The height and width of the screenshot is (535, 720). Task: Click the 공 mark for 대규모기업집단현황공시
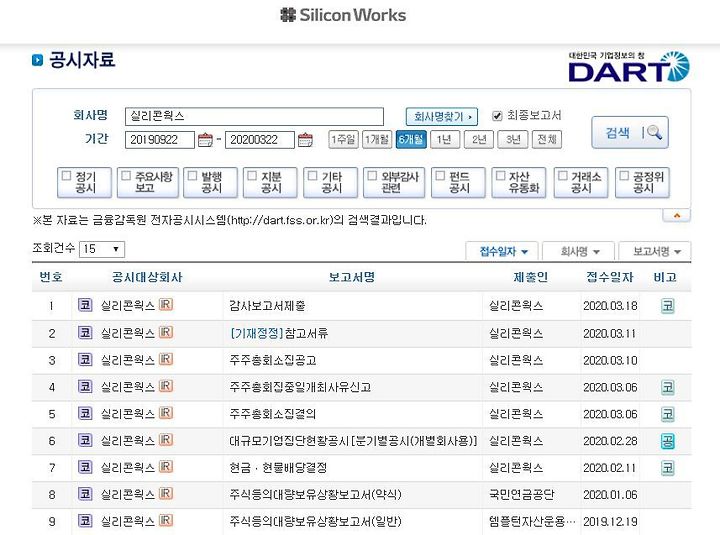click(668, 441)
